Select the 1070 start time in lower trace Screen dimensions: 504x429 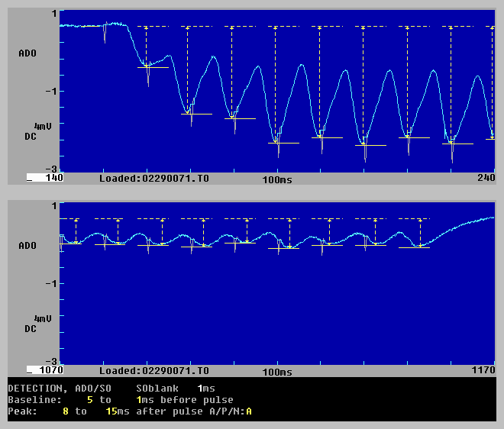point(50,371)
